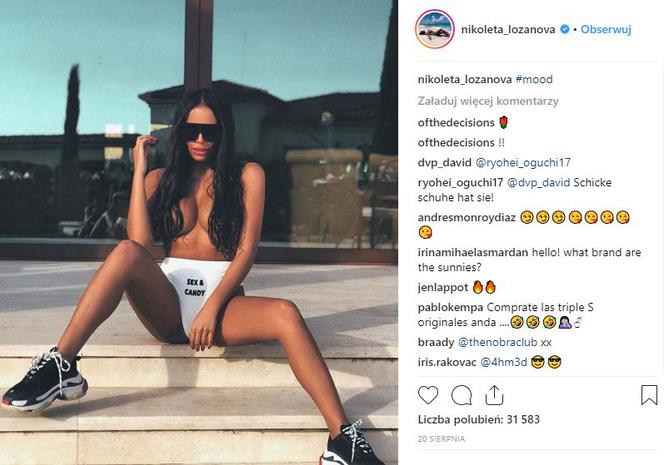Open the #mood hashtag link

(534, 79)
